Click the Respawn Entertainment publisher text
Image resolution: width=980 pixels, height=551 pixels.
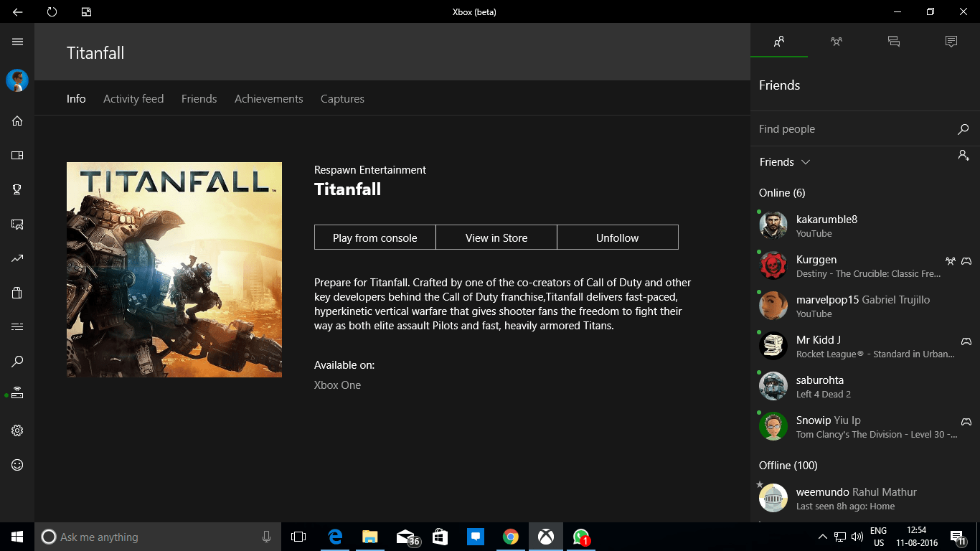370,170
